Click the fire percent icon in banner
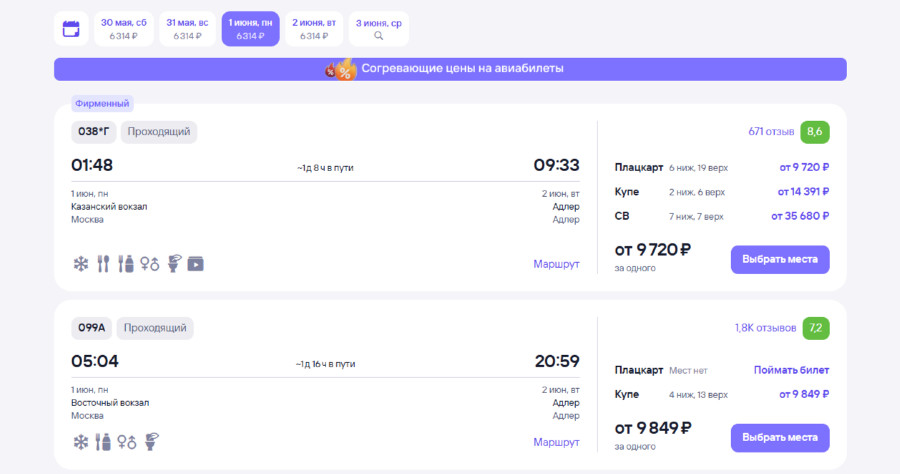 click(342, 69)
